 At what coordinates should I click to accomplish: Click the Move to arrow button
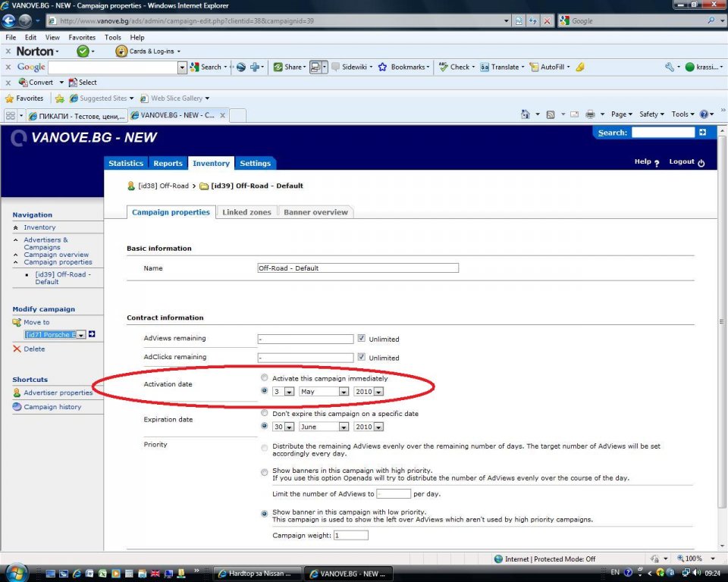pos(92,334)
